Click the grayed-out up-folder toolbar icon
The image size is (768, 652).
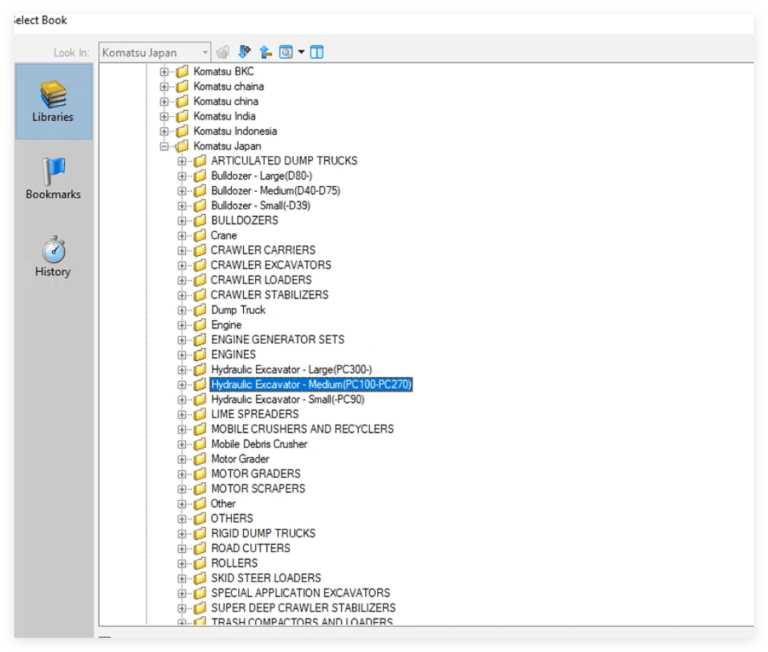pyautogui.click(x=223, y=52)
